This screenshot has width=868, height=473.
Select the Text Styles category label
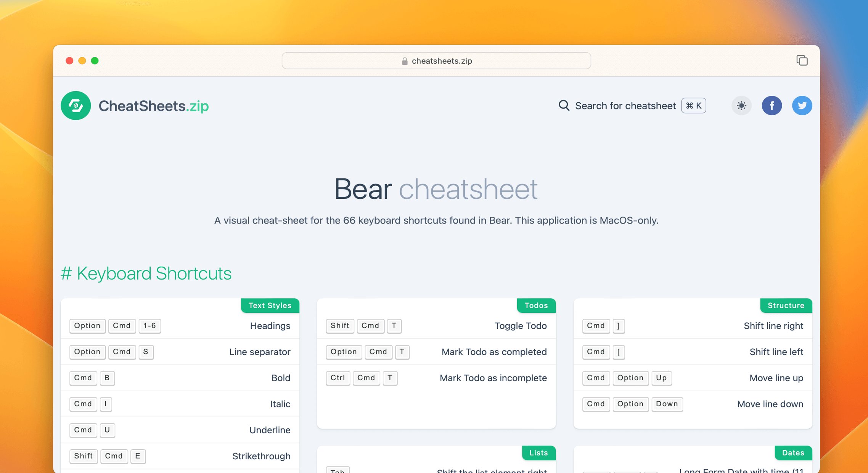coord(270,305)
